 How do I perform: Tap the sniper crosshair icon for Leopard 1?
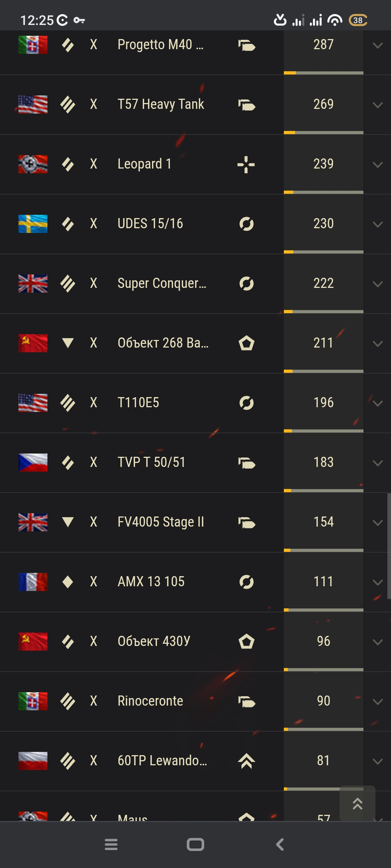click(246, 165)
